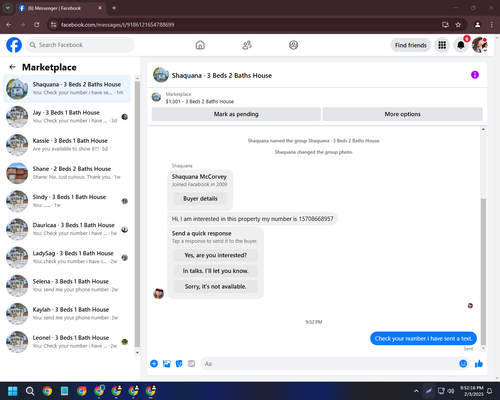The width and height of the screenshot is (500, 400).
Task: Open the taskbar volume control
Action: click(x=451, y=391)
